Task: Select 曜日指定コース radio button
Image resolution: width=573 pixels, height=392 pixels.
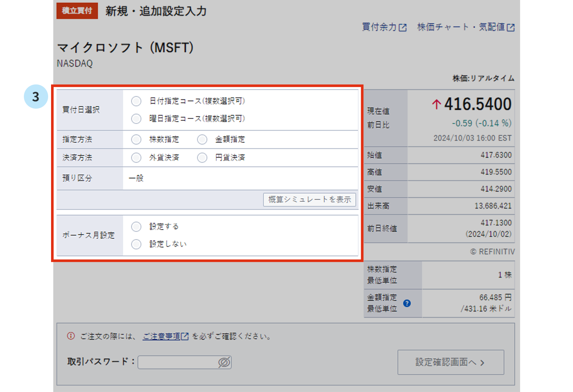Action: [x=136, y=119]
